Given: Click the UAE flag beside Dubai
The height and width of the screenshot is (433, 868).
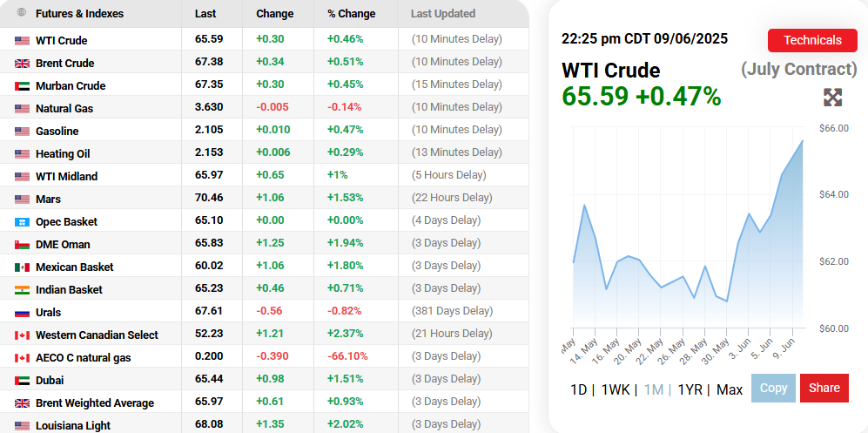Looking at the screenshot, I should click(x=22, y=381).
